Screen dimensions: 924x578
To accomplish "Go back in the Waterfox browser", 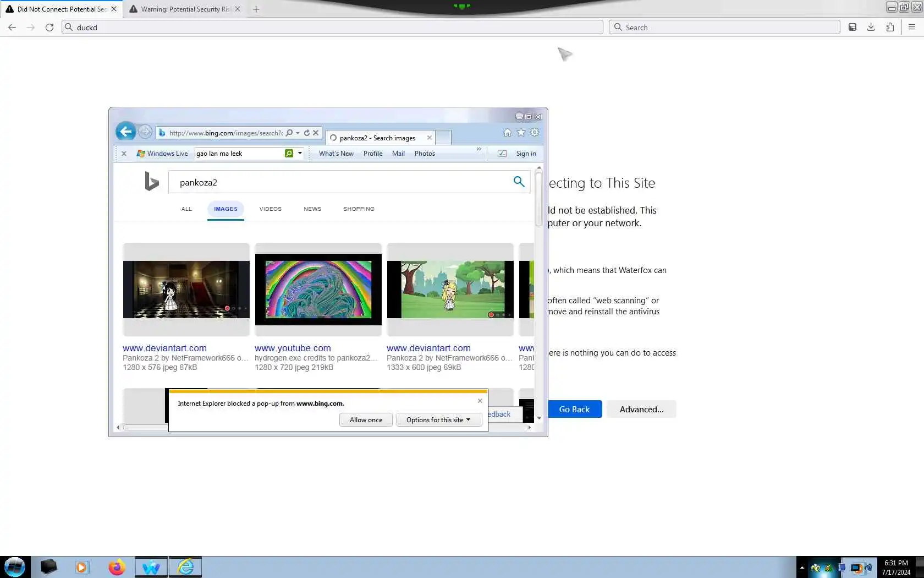I will (x=12, y=28).
